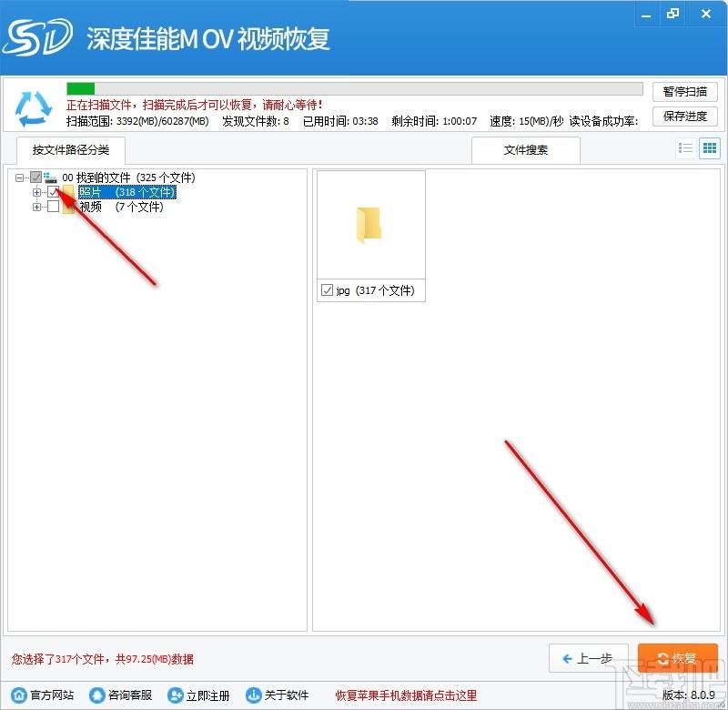Viewport: 728px width, 710px height.
Task: Go back with 上一步 button
Action: 588,658
